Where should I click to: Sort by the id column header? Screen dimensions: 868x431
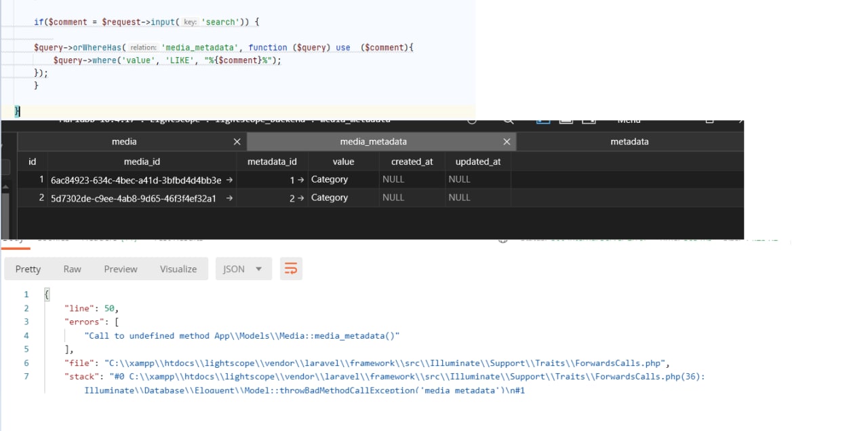(x=32, y=162)
